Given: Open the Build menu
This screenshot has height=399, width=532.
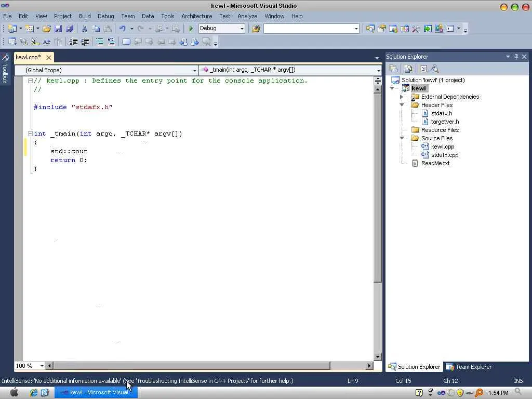Looking at the screenshot, I should click(x=85, y=16).
